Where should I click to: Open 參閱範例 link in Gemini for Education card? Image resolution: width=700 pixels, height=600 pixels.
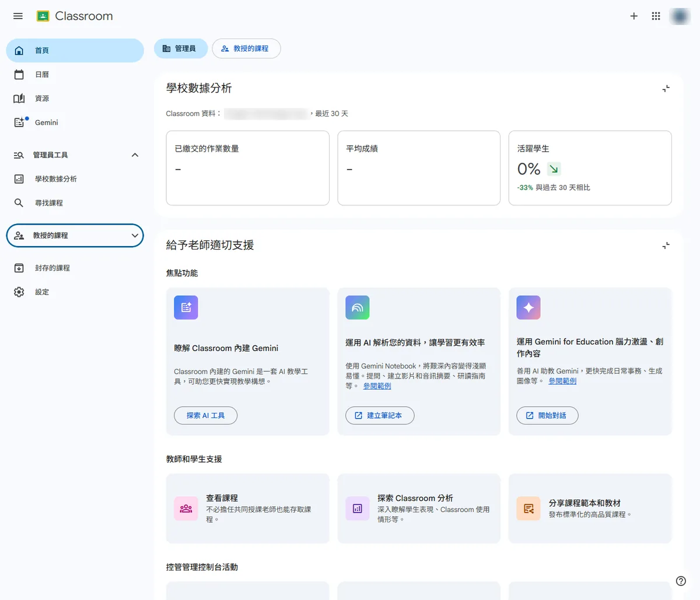tap(562, 381)
